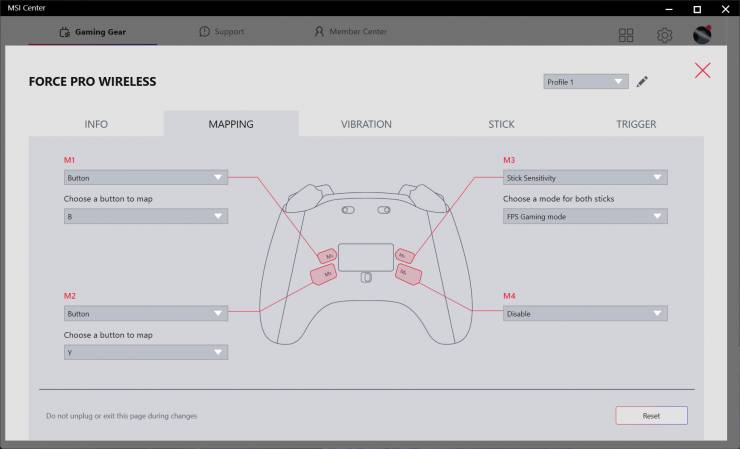The width and height of the screenshot is (740, 449).
Task: Open the apps grid view icon
Action: point(626,35)
